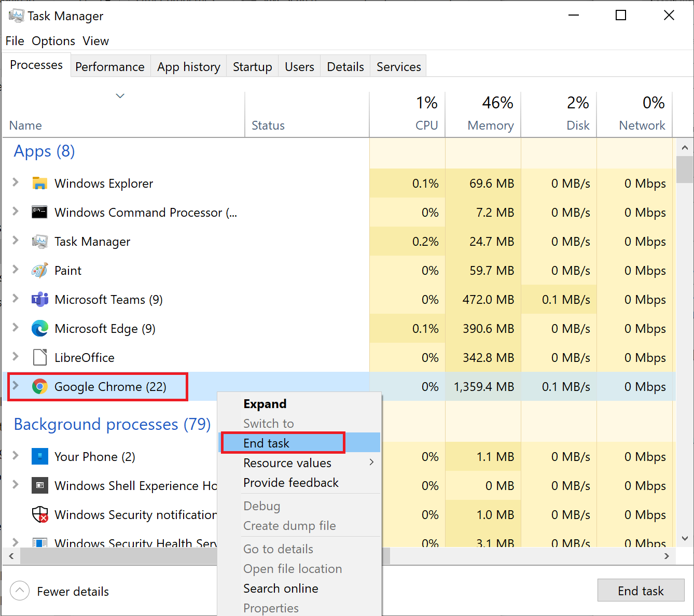Collapse the Name column sort arrow
694x616 pixels.
[120, 96]
